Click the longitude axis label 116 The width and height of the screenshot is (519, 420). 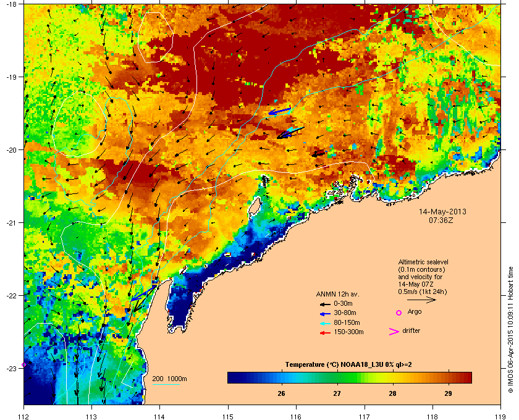point(296,417)
